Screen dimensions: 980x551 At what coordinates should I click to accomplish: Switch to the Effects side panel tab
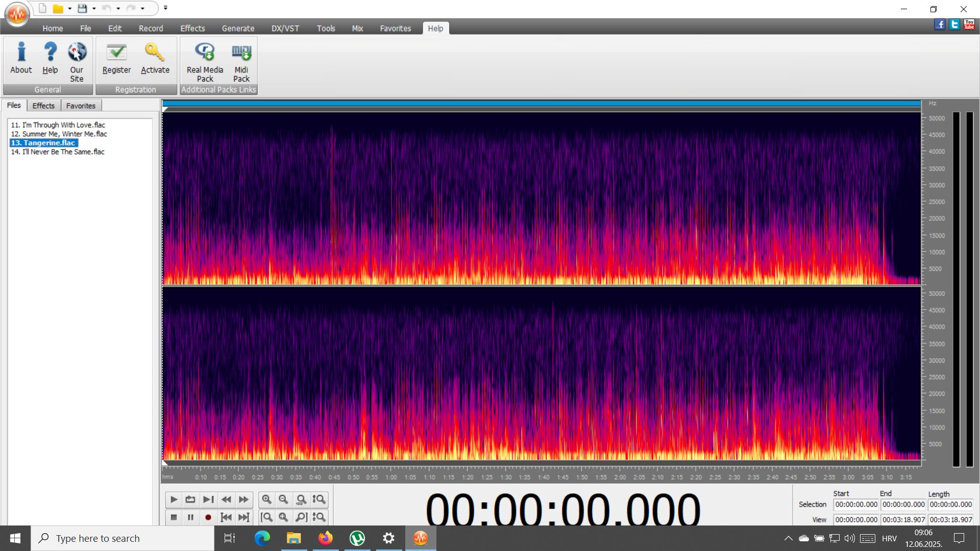pyautogui.click(x=43, y=106)
